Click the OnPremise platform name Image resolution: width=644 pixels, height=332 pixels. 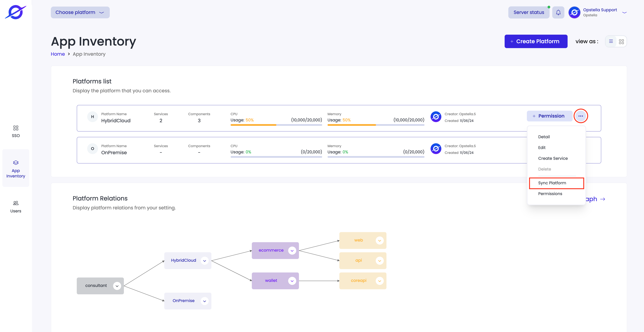click(x=114, y=152)
